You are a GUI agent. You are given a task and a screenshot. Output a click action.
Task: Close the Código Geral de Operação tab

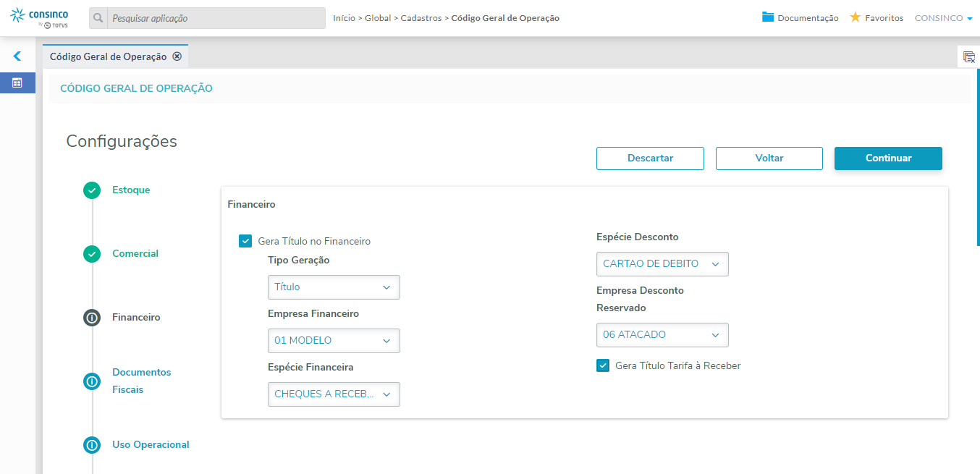pyautogui.click(x=177, y=56)
